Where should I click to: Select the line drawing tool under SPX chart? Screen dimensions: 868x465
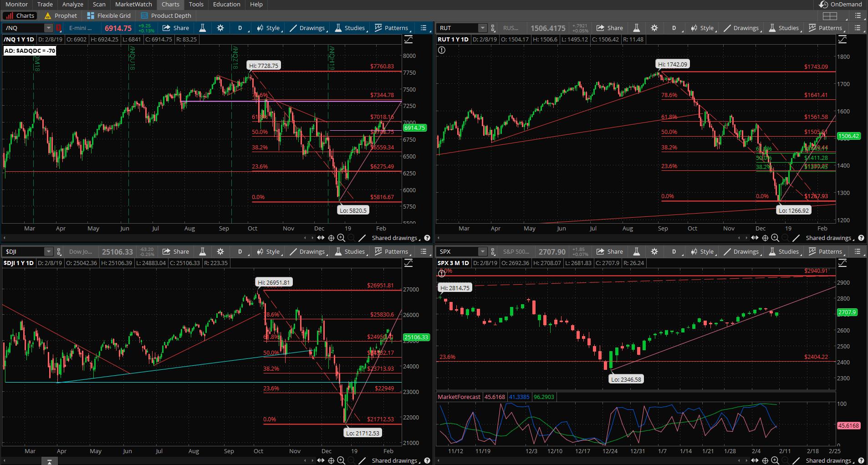coord(796,460)
